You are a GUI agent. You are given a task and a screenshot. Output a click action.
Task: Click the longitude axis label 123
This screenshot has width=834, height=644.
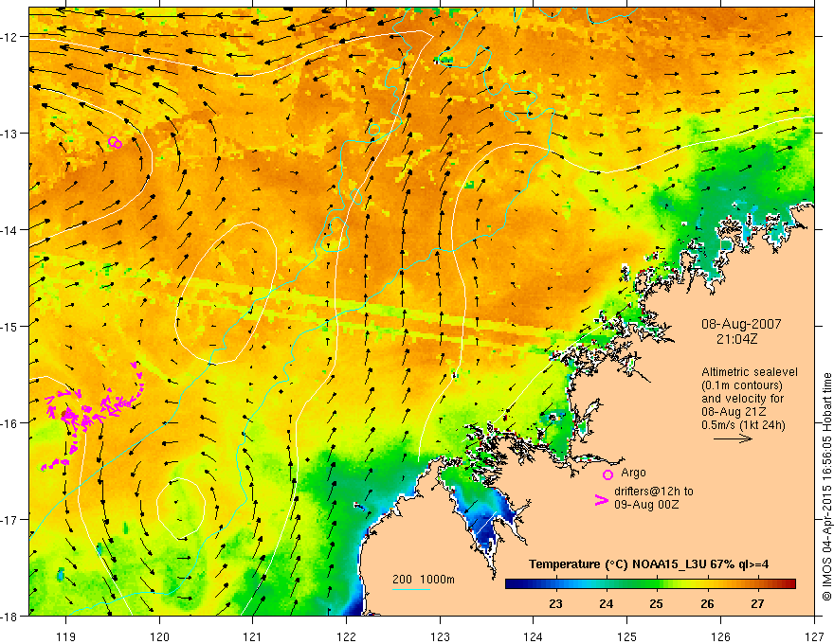(x=440, y=636)
